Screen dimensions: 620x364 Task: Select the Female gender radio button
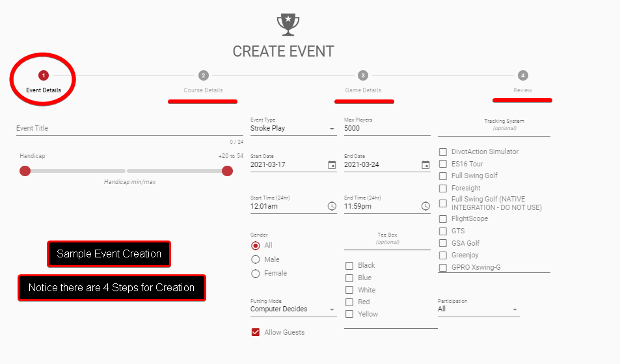(256, 273)
